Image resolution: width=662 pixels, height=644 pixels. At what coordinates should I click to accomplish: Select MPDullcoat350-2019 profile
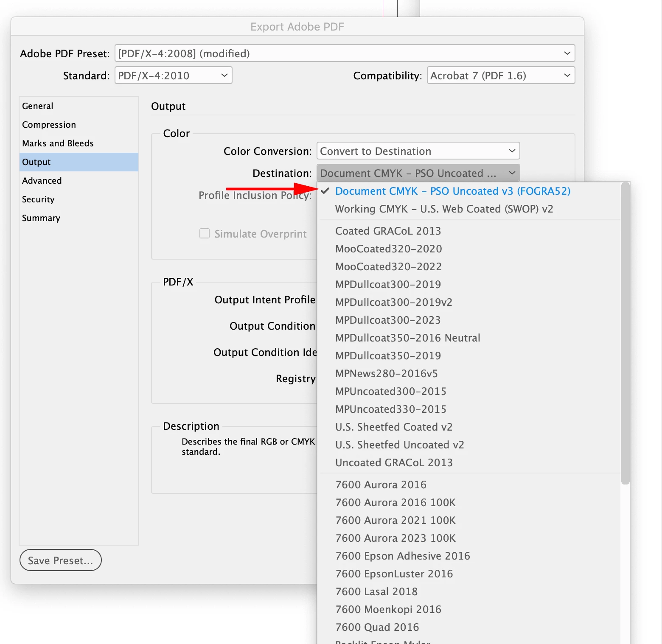pos(469,356)
